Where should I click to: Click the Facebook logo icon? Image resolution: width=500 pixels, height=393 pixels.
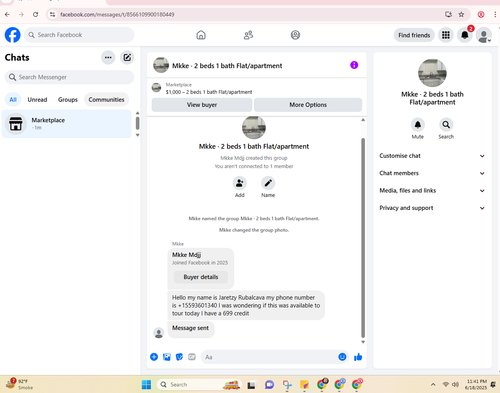pyautogui.click(x=13, y=35)
